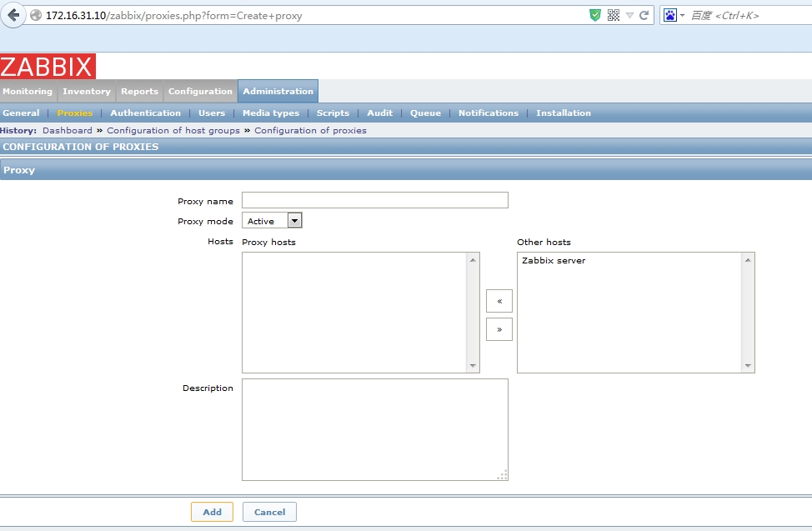This screenshot has height=531, width=812.
Task: Go to General submenu
Action: coord(21,113)
